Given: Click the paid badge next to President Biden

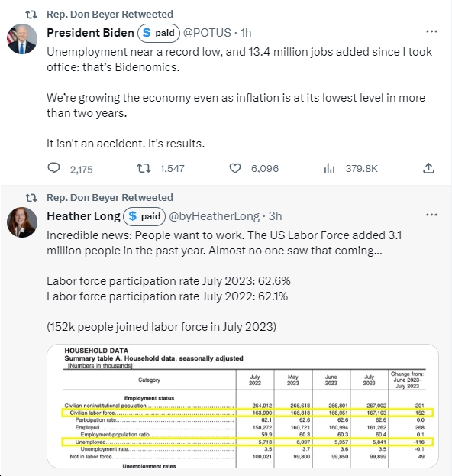Looking at the screenshot, I should click(x=159, y=33).
